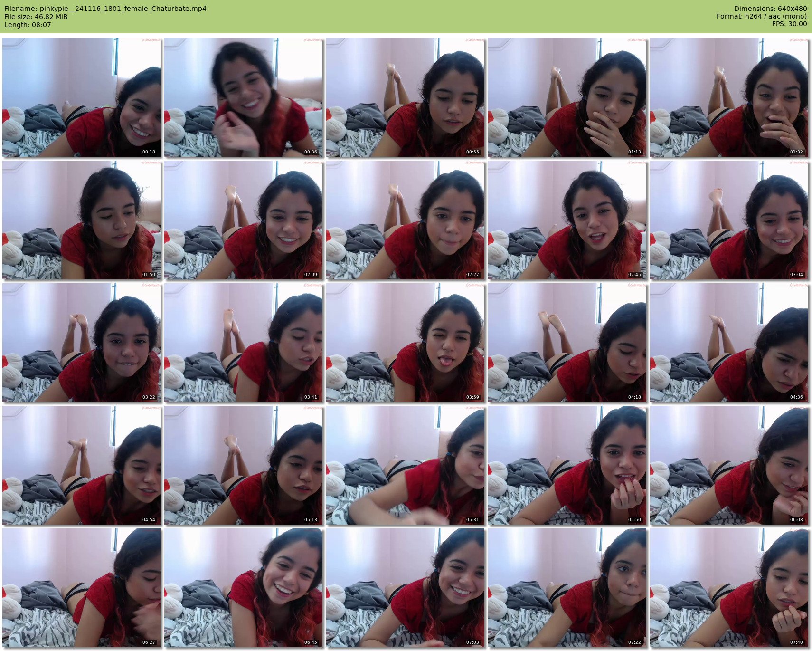
Task: Click the thumbnail marked 00:55
Action: pyautogui.click(x=406, y=97)
